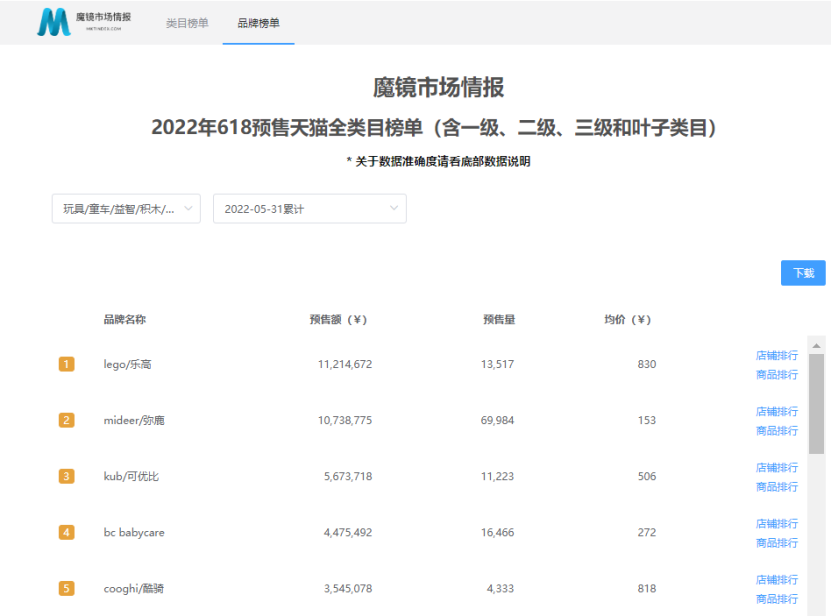Click orange rank badge 1 beside lego/乐高
831x616 pixels.
click(67, 364)
